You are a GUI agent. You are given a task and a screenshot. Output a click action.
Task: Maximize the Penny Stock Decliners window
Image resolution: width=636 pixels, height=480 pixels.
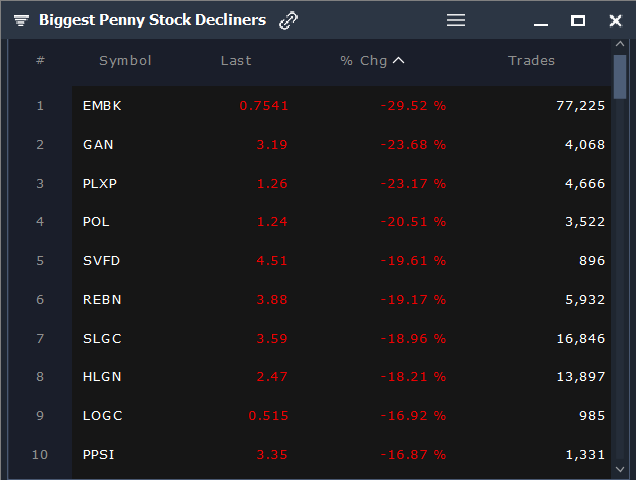click(x=578, y=20)
